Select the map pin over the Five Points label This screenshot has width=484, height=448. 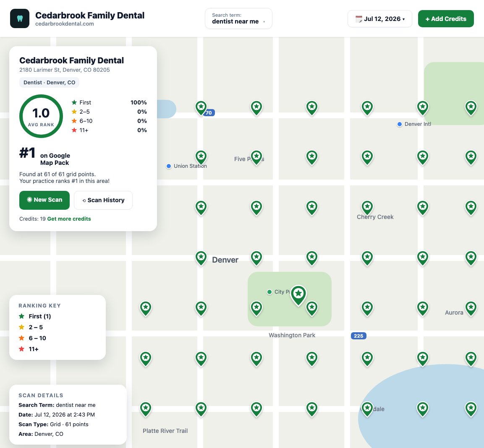click(256, 157)
